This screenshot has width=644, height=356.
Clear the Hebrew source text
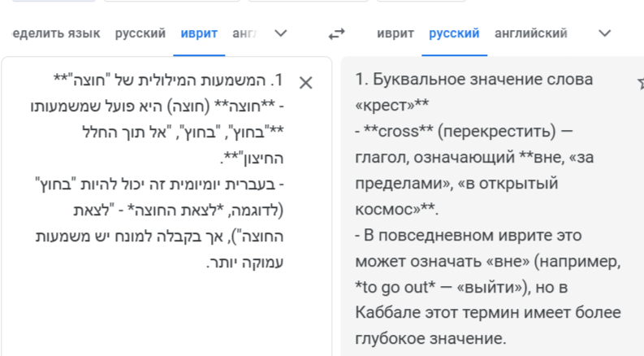305,83
